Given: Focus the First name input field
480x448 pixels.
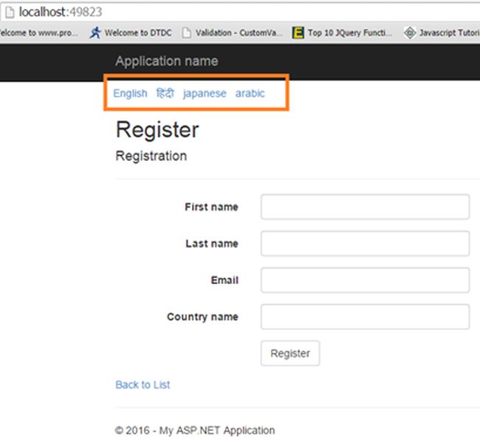Looking at the screenshot, I should pos(365,207).
